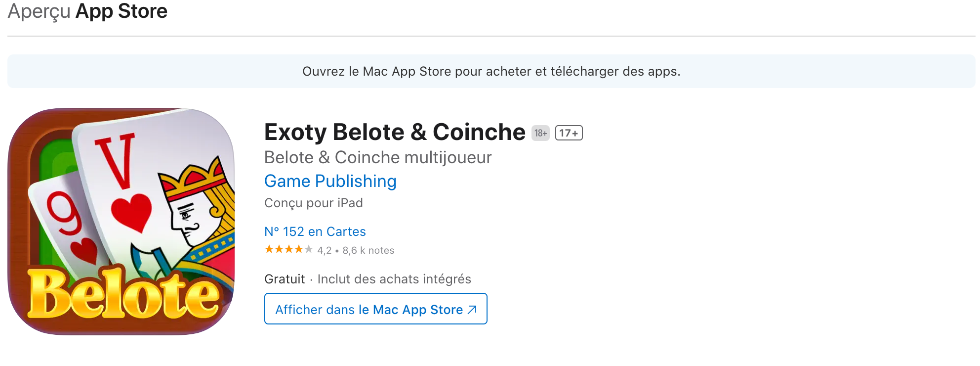Click the gray 18+ age badge
This screenshot has height=366, width=980.
[x=540, y=133]
